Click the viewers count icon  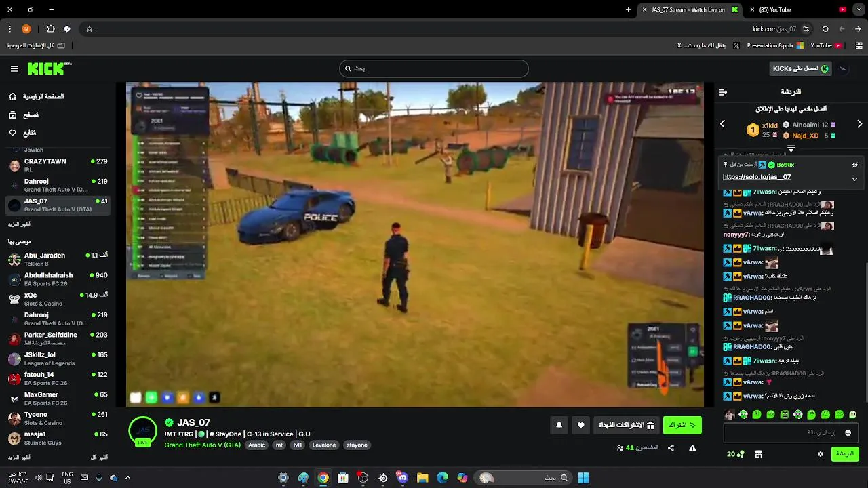[620, 448]
